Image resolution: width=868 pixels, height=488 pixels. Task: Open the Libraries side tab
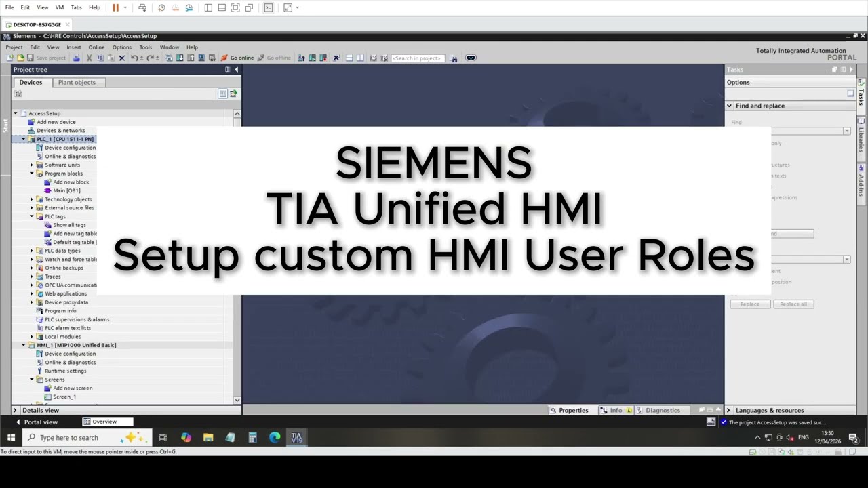coord(861,140)
